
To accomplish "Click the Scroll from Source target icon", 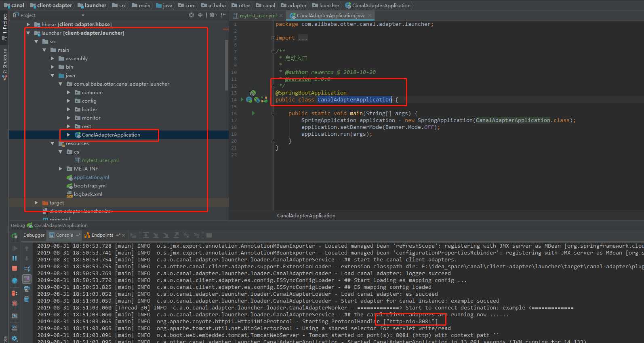I will click(192, 15).
